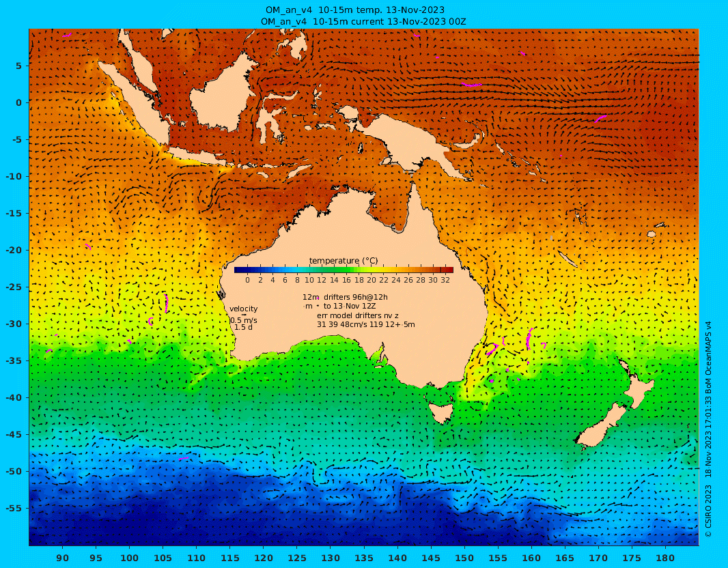Viewport: 728px width, 568px height.
Task: Click longitude axis label '150'
Action: (464, 558)
